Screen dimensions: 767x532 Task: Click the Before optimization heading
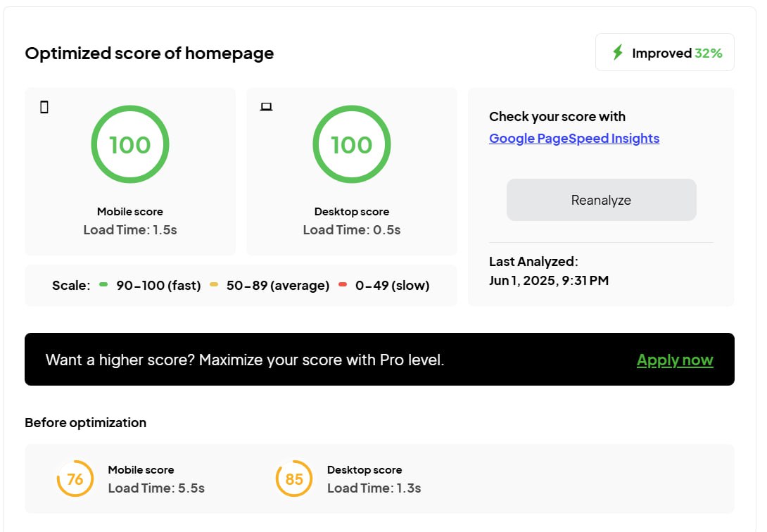(x=85, y=423)
